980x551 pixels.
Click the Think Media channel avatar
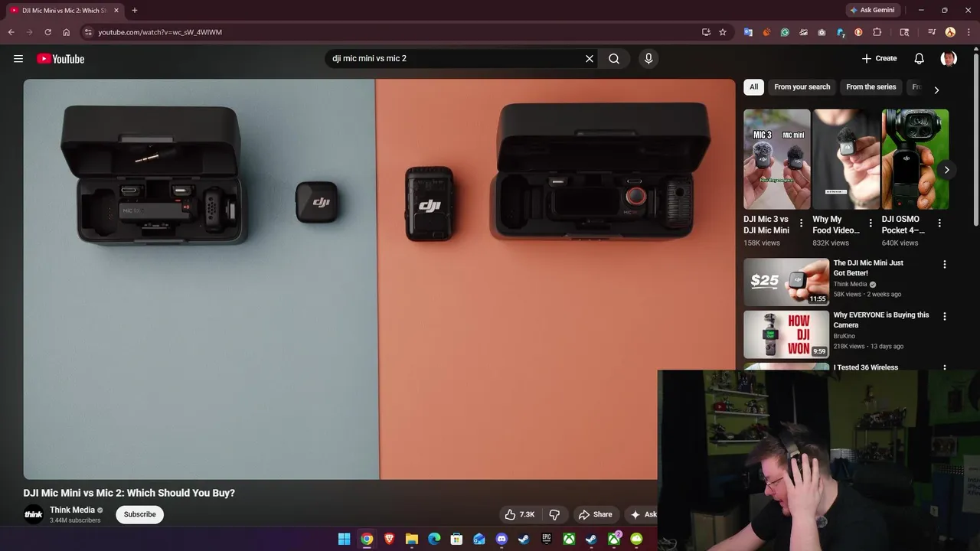pyautogui.click(x=34, y=514)
